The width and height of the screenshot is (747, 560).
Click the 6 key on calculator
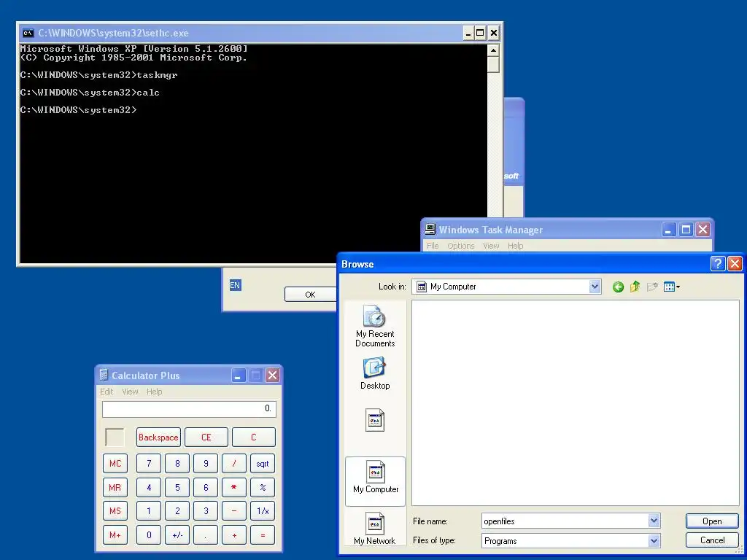(206, 487)
